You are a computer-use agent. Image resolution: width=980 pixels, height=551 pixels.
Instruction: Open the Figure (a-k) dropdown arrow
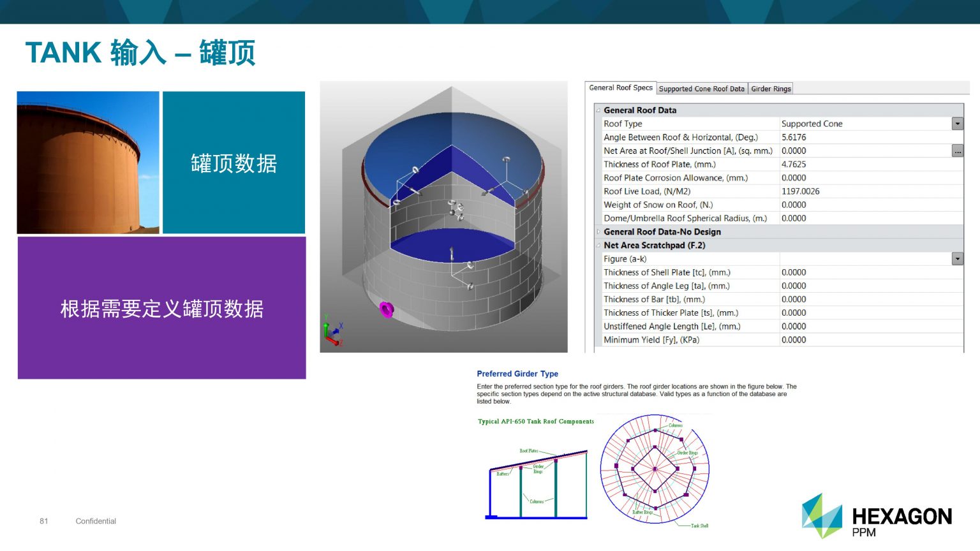click(957, 259)
